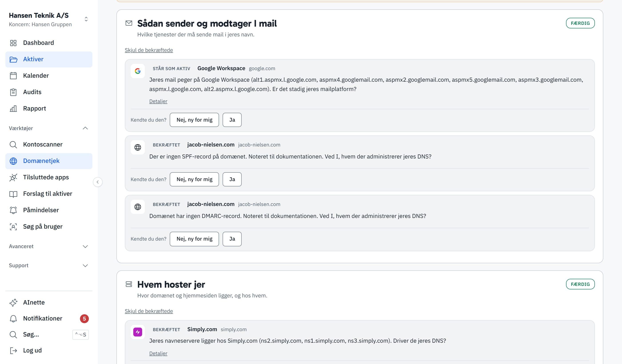Click the purple Simply.com logo icon
This screenshot has width=622, height=364.
click(x=138, y=332)
